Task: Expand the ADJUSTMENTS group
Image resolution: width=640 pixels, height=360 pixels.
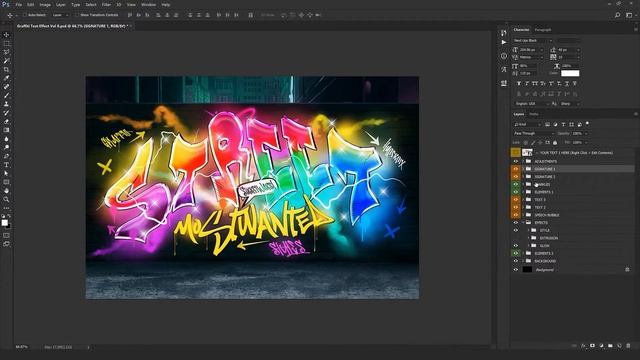Action: [x=523, y=161]
